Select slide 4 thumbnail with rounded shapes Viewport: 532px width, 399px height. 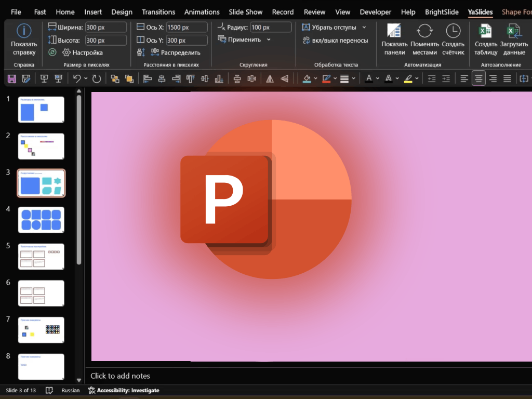[41, 220]
